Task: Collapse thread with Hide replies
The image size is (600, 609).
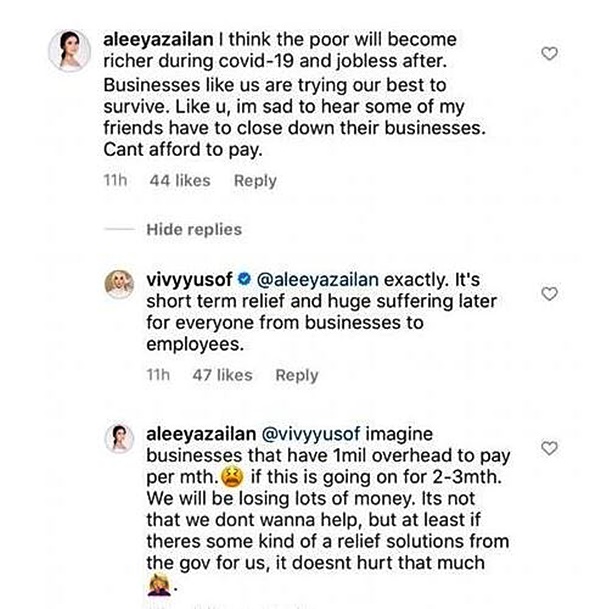Action: pos(194,230)
